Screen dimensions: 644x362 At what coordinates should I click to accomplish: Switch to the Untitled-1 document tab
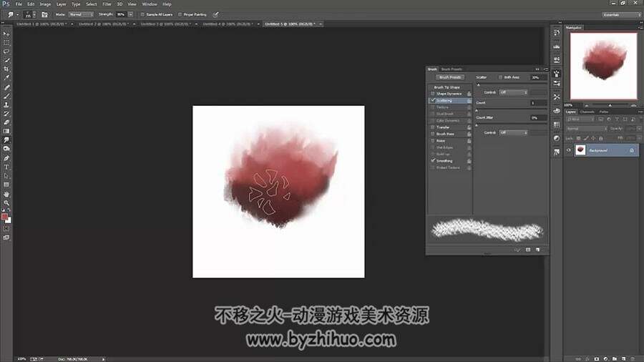pyautogui.click(x=42, y=24)
